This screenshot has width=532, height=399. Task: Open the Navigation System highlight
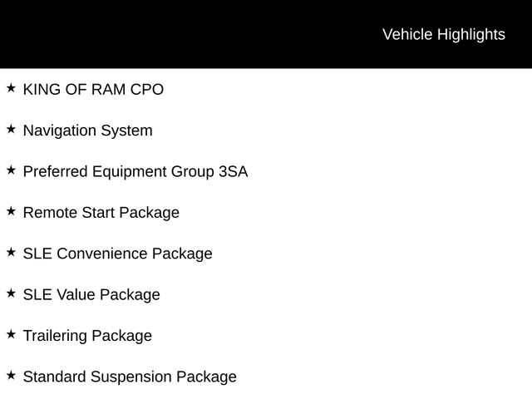point(87,131)
